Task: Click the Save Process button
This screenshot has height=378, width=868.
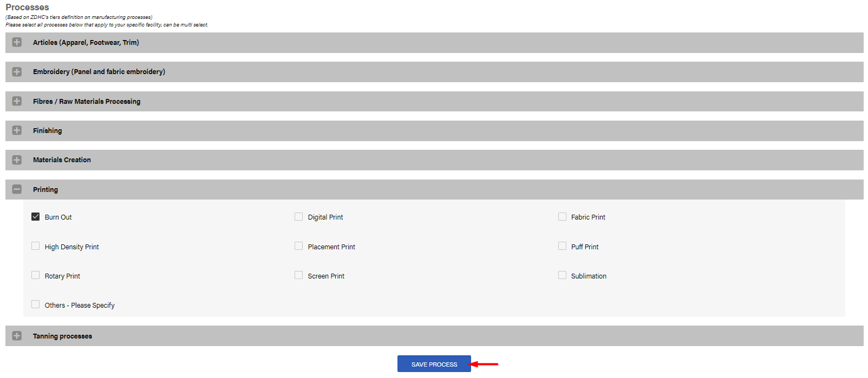Action: [x=434, y=364]
